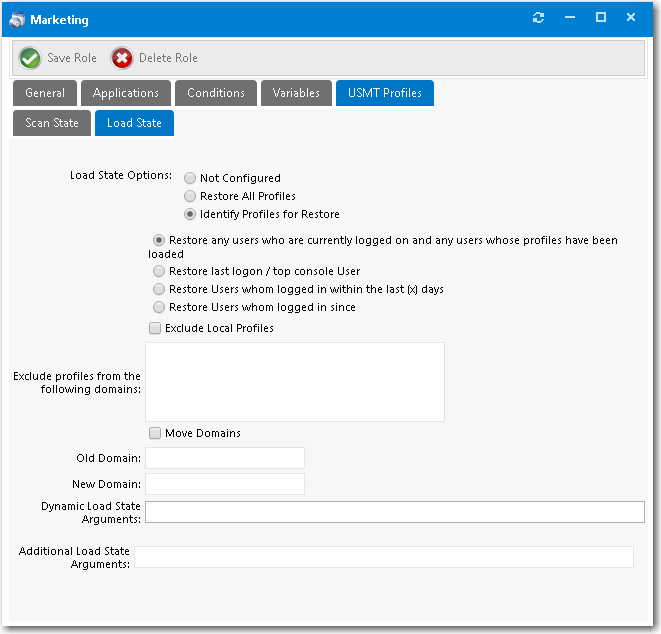Image resolution: width=661 pixels, height=634 pixels.
Task: Choose Restore Users logged in within last days
Action: pos(158,289)
